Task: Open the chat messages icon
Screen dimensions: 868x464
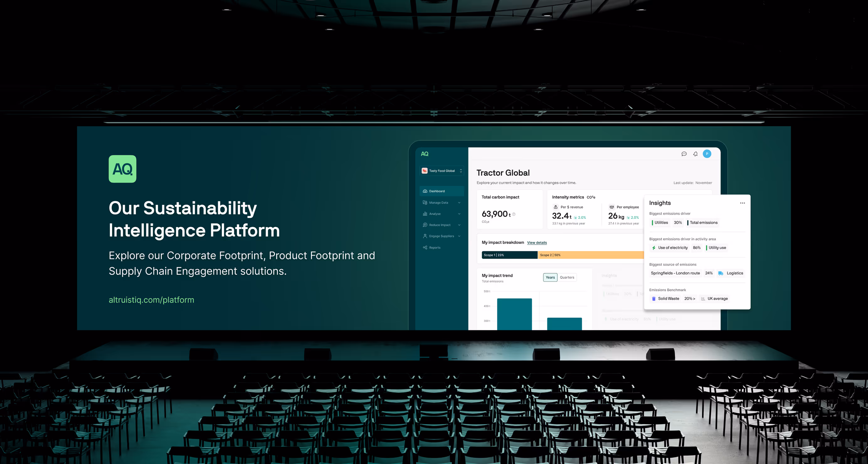Action: pos(684,154)
